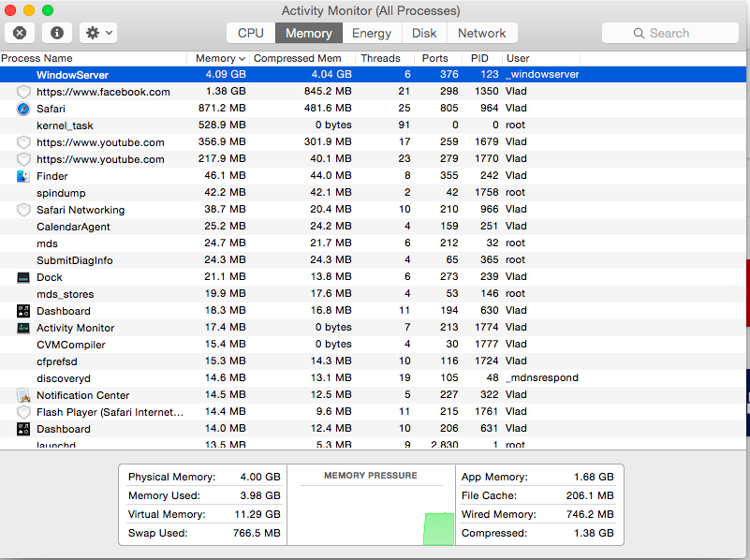The width and height of the screenshot is (750, 560).
Task: Select youtube.com process with PID 1770
Action: pos(373,159)
